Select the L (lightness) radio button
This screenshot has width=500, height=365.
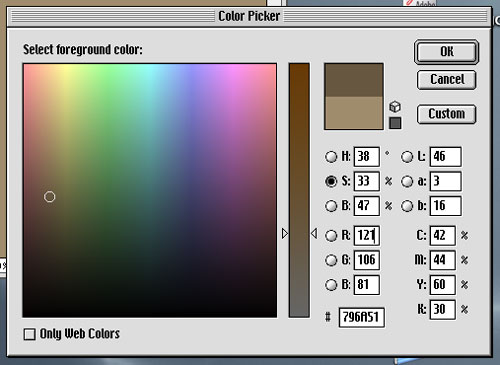tap(407, 156)
